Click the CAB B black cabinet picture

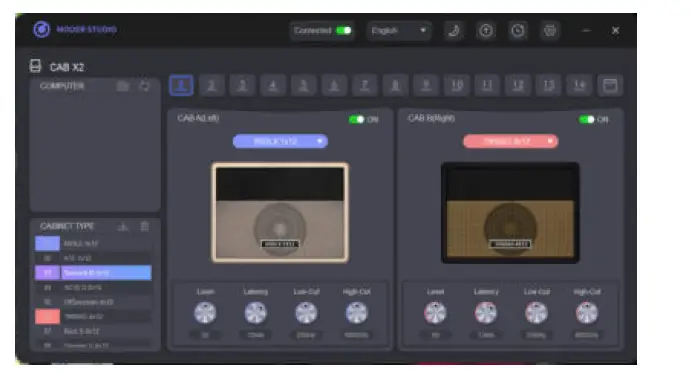coord(510,213)
